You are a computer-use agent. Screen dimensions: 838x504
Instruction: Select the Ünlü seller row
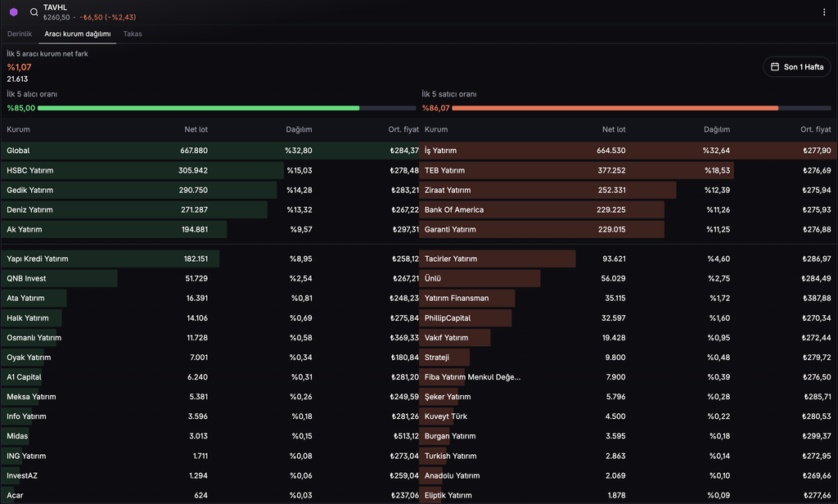click(x=628, y=278)
